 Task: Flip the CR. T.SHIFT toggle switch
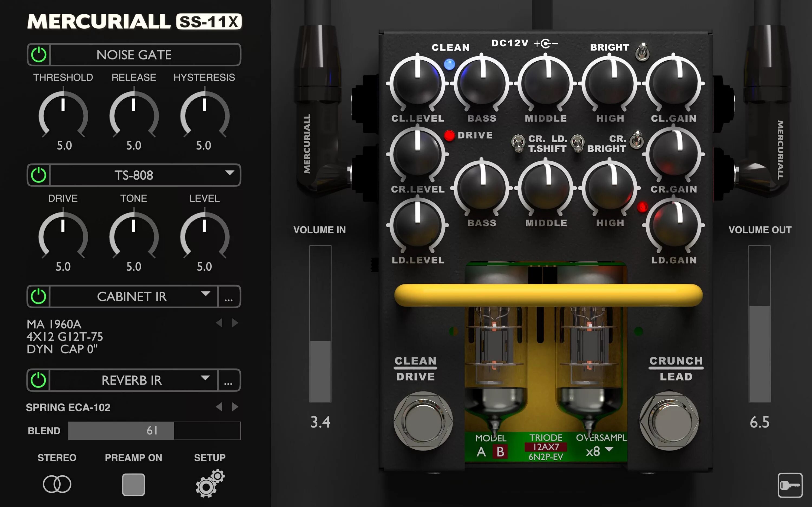518,144
